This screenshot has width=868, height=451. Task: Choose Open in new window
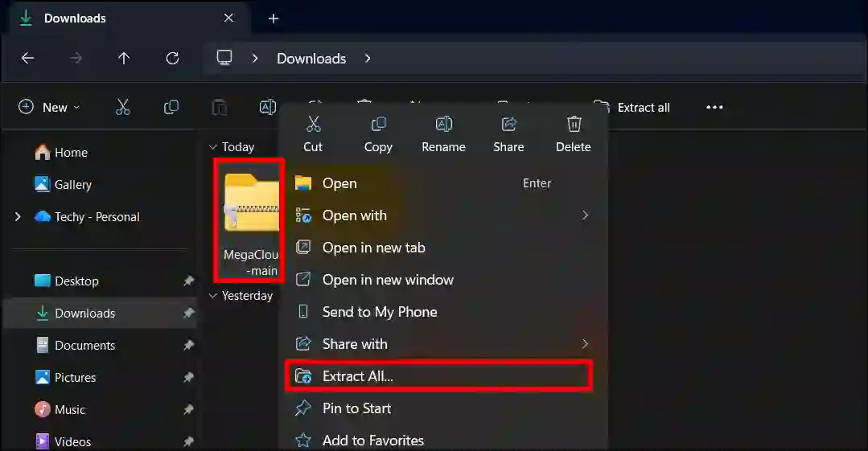(439, 280)
